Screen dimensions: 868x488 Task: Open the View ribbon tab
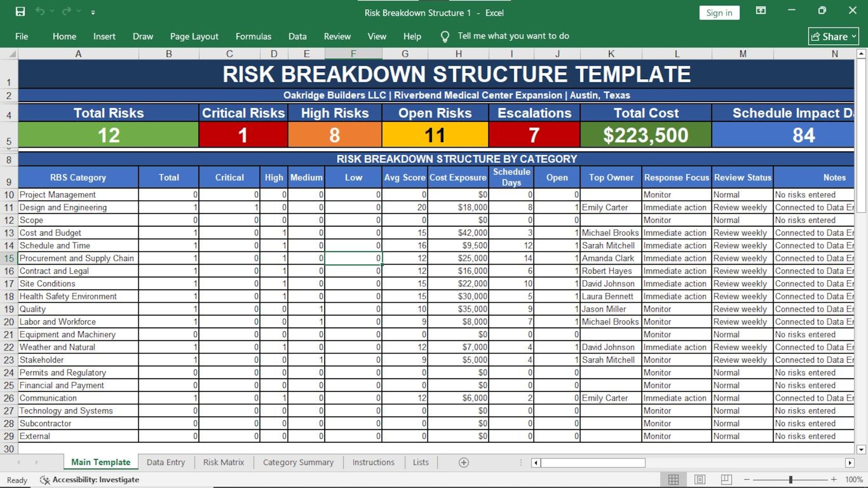377,36
